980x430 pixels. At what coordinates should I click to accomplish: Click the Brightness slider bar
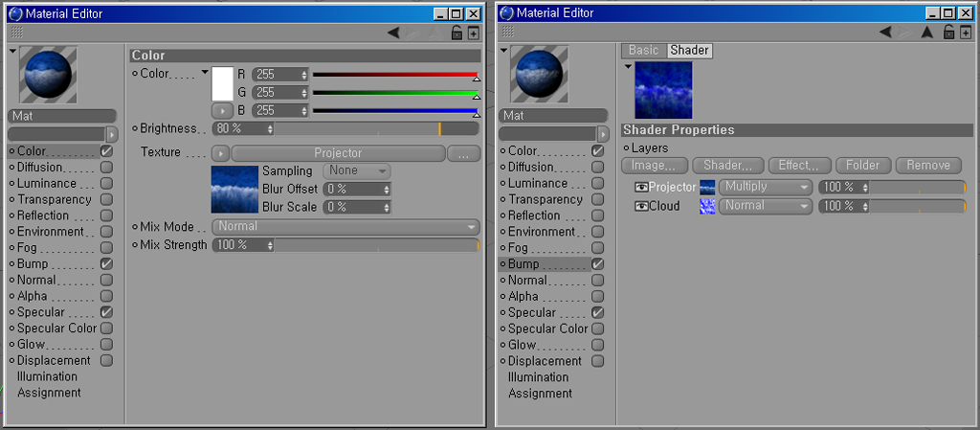coord(376,128)
